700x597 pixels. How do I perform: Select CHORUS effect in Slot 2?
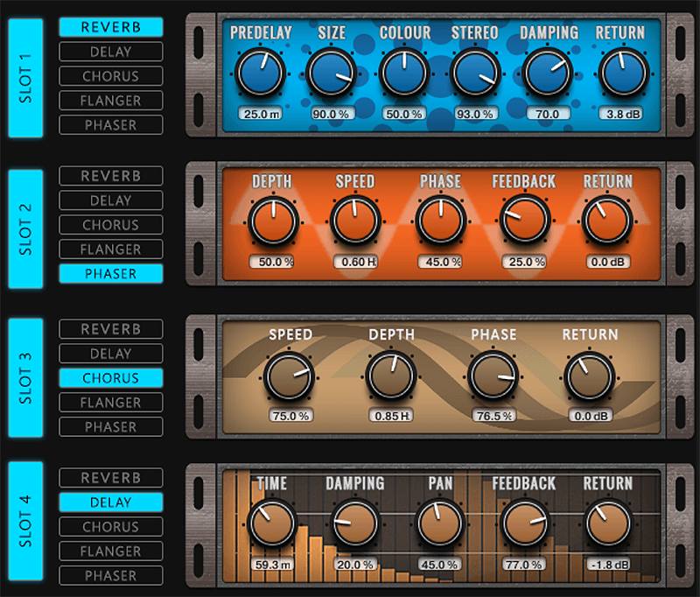pos(111,225)
